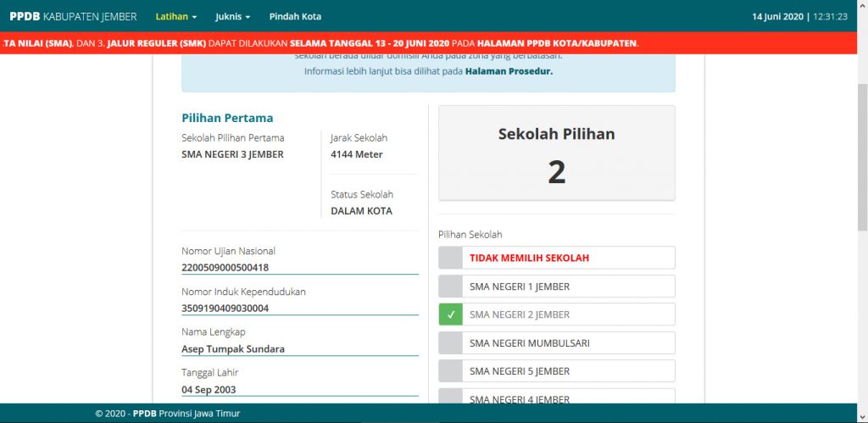Screen dimensions: 868x423
Task: Click the green checkmark beside SMA NEGERI 2 JEMBER
Action: pyautogui.click(x=451, y=314)
